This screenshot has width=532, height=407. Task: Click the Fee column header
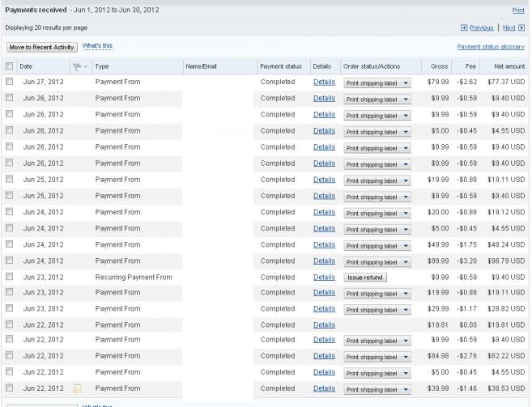point(470,66)
